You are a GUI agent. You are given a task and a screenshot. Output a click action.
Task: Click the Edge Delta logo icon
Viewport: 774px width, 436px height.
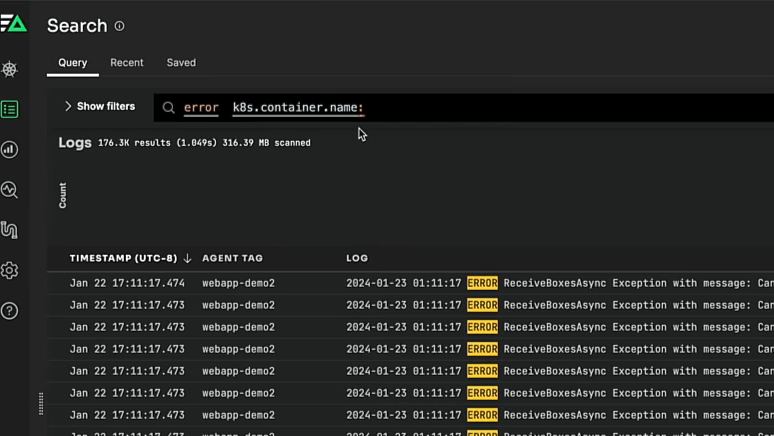13,24
